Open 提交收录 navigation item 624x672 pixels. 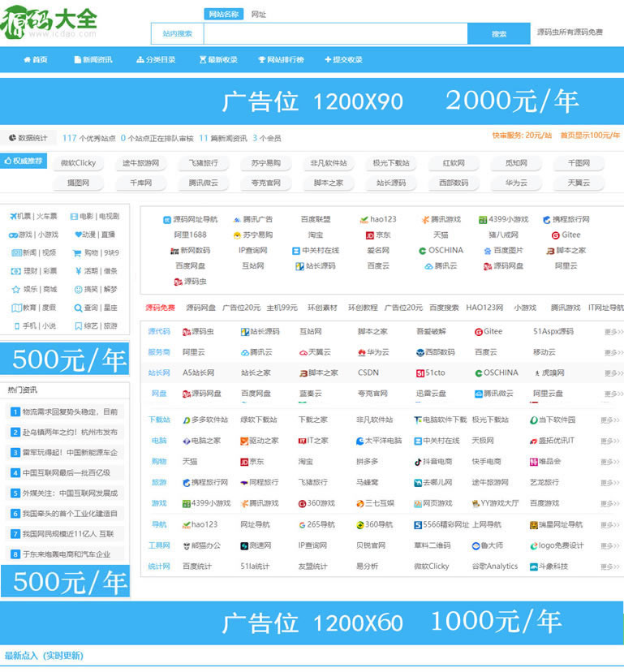[344, 59]
